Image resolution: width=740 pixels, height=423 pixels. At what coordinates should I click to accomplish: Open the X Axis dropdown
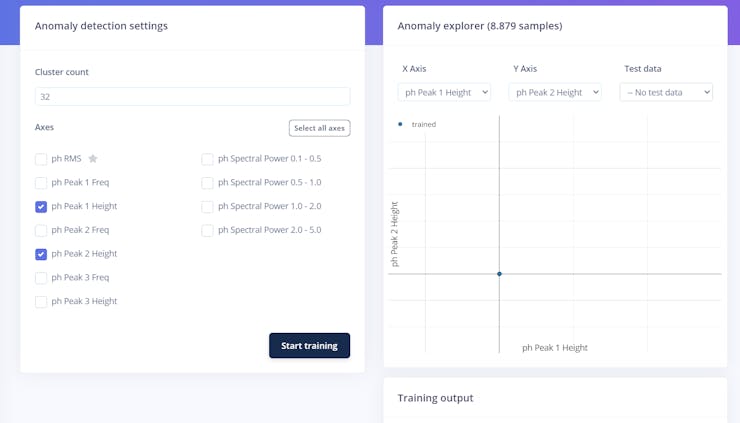(444, 92)
